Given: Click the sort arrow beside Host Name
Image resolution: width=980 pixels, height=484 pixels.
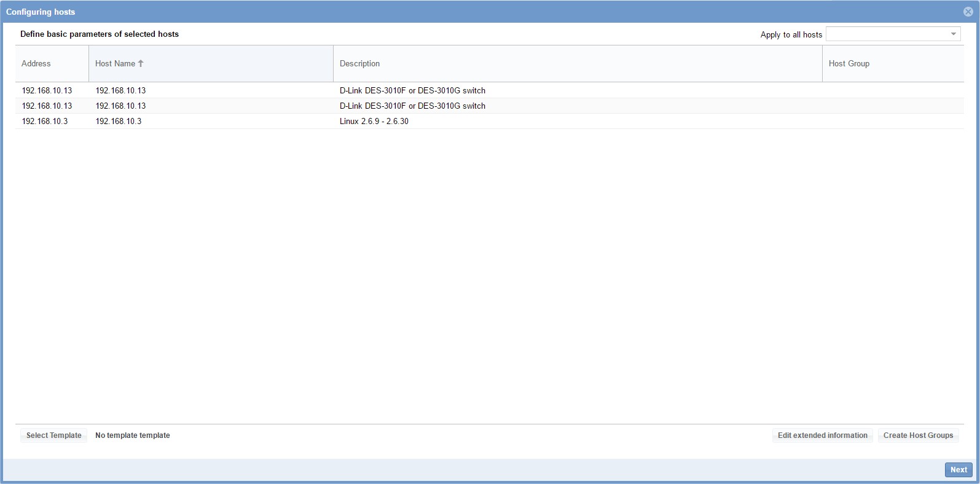Looking at the screenshot, I should tap(141, 63).
